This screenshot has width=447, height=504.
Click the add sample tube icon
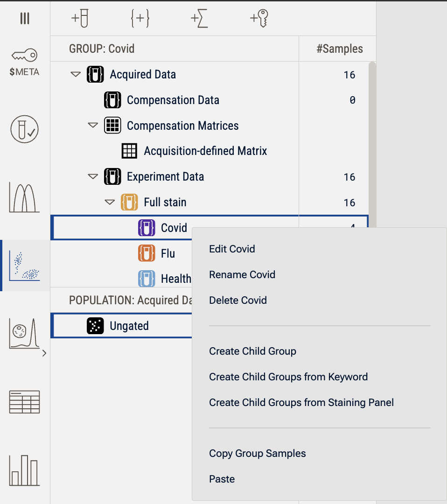80,19
